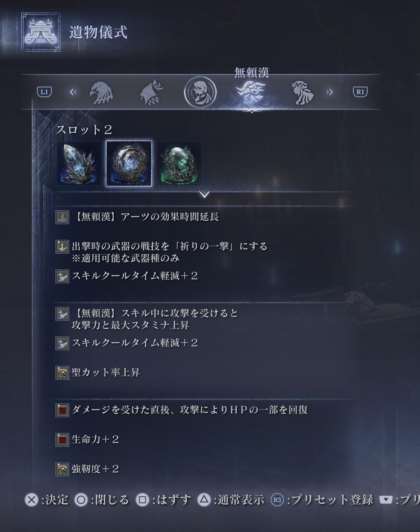Viewport: 420px width, 532px height.
Task: Click the 祈りの一撃 weapon skill icon
Action: pos(62,247)
